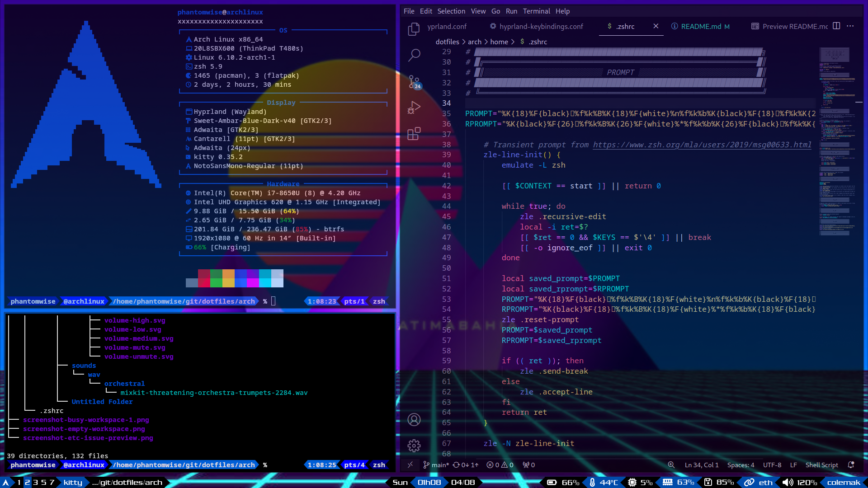Expand the sounds directory tree item
The height and width of the screenshot is (488, 868).
pyautogui.click(x=84, y=365)
